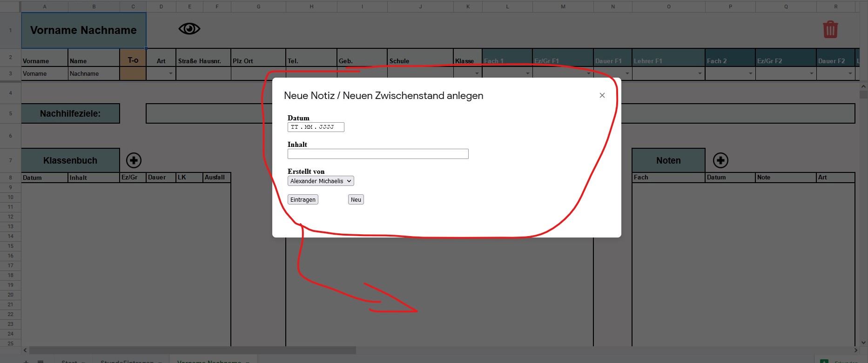Open the Fach 2 dropdown arrow
Viewport: 868px width, 363px height.
[750, 73]
